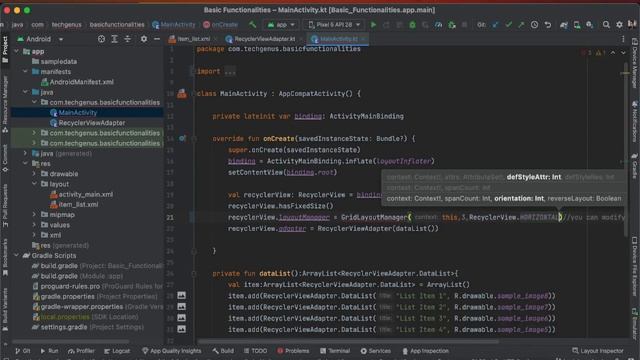
Task: Click the Search Everywhere magnifier icon
Action: pyautogui.click(x=606, y=25)
